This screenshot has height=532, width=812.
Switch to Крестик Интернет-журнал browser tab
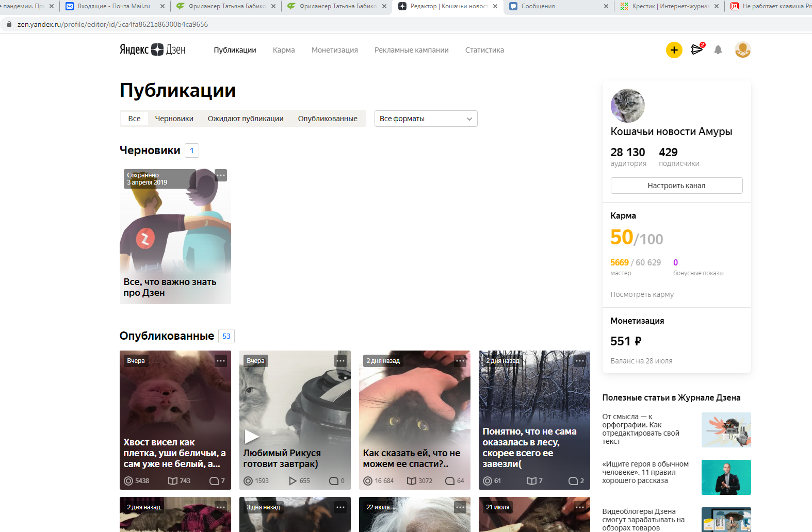(x=669, y=6)
